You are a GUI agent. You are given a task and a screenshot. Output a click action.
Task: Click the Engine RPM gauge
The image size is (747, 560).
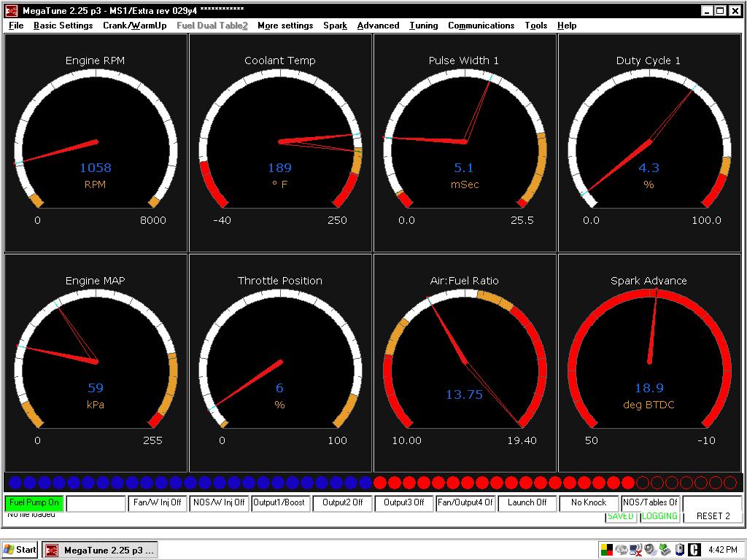[96, 141]
